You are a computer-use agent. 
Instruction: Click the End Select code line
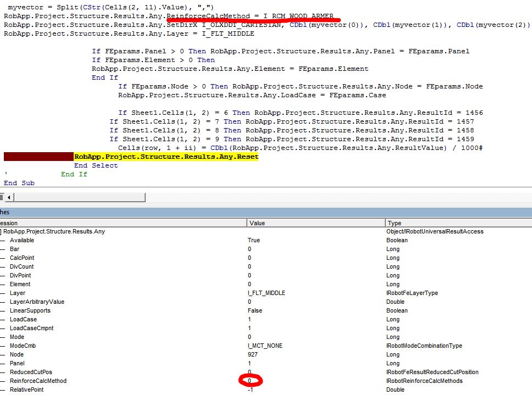(x=96, y=165)
